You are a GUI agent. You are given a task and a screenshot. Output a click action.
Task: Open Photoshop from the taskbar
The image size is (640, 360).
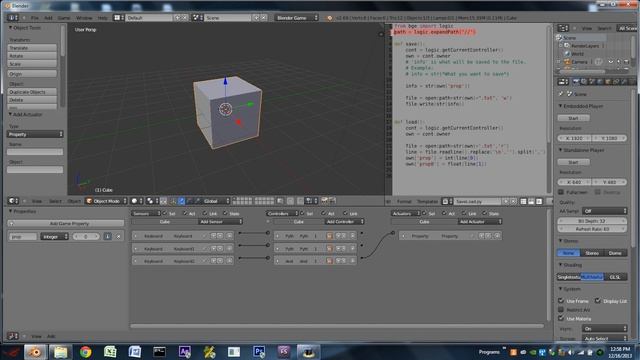pyautogui.click(x=259, y=352)
